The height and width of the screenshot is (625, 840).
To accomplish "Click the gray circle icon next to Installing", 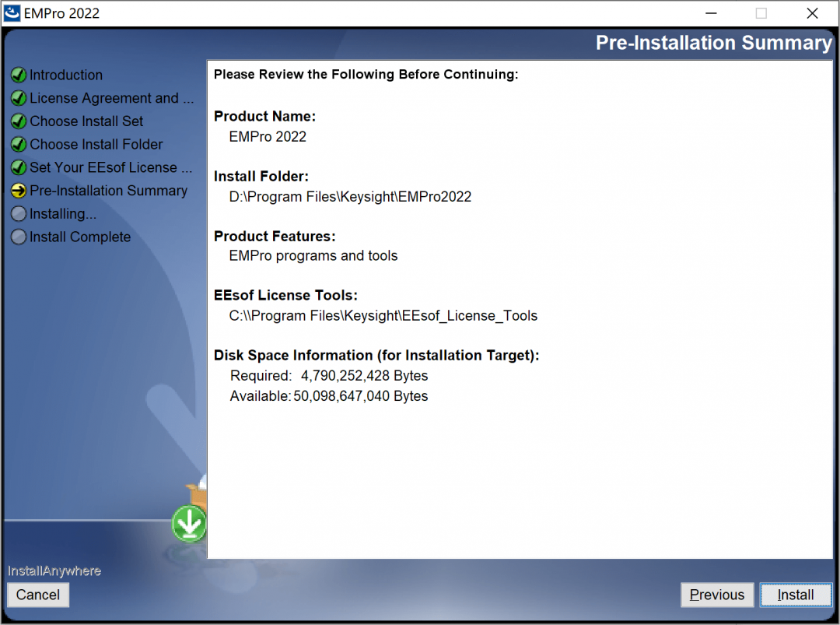I will click(19, 214).
